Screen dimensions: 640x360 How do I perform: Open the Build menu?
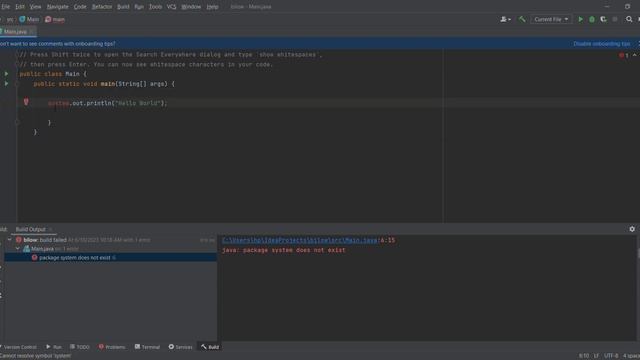point(123,7)
